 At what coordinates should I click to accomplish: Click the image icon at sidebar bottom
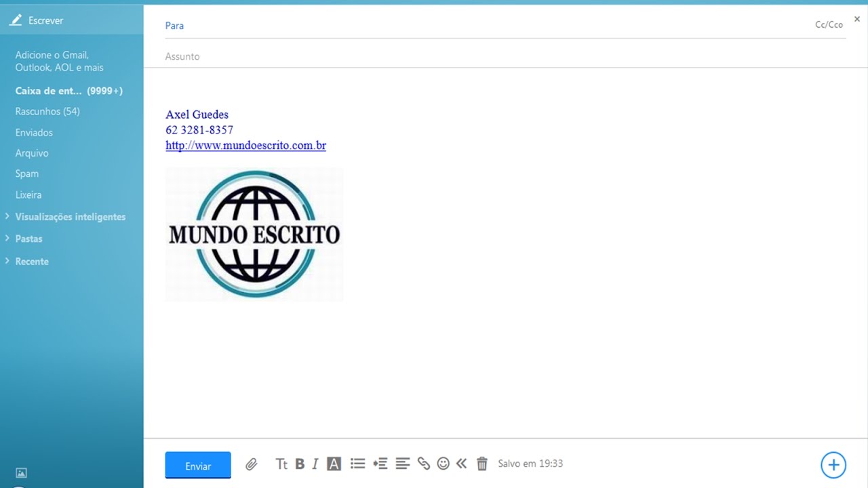(21, 473)
